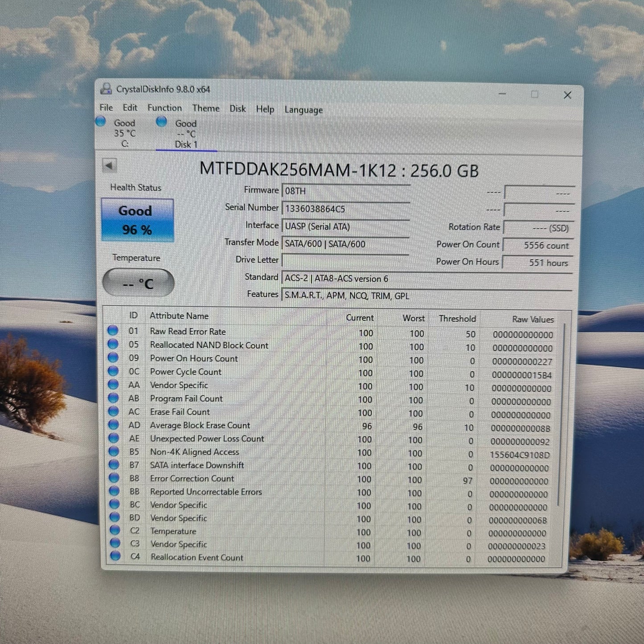644x644 pixels.
Task: Click the status icon for Power On Hours Count
Action: pyautogui.click(x=113, y=357)
